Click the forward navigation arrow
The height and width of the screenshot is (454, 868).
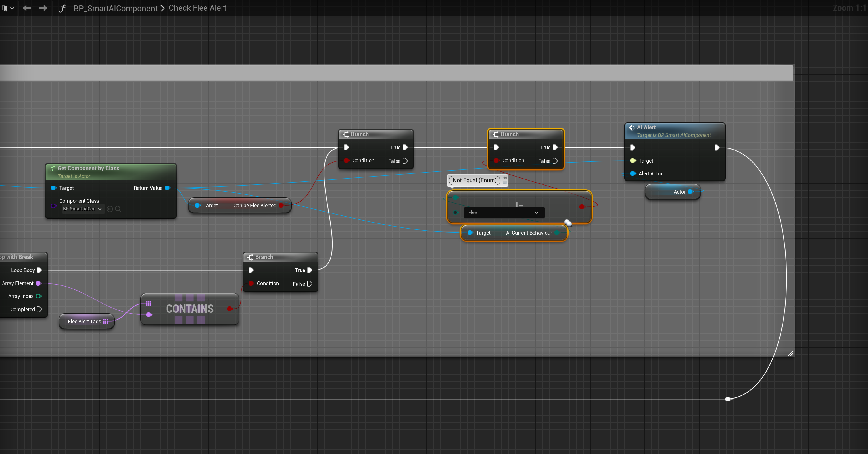[43, 8]
